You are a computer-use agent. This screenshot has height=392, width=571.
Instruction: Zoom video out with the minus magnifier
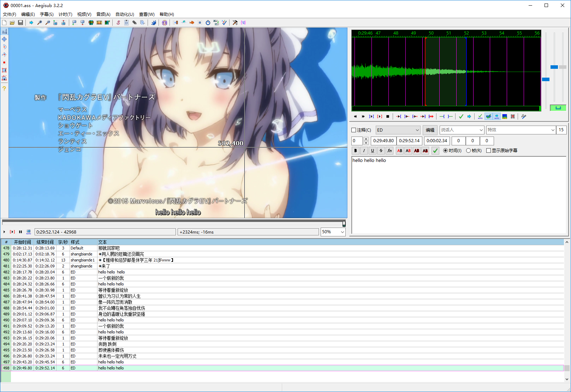(x=48, y=23)
